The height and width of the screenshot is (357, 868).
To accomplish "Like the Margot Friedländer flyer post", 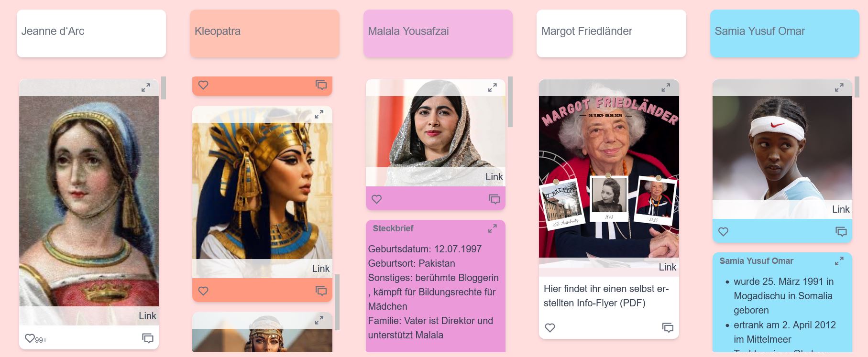I will click(x=550, y=327).
